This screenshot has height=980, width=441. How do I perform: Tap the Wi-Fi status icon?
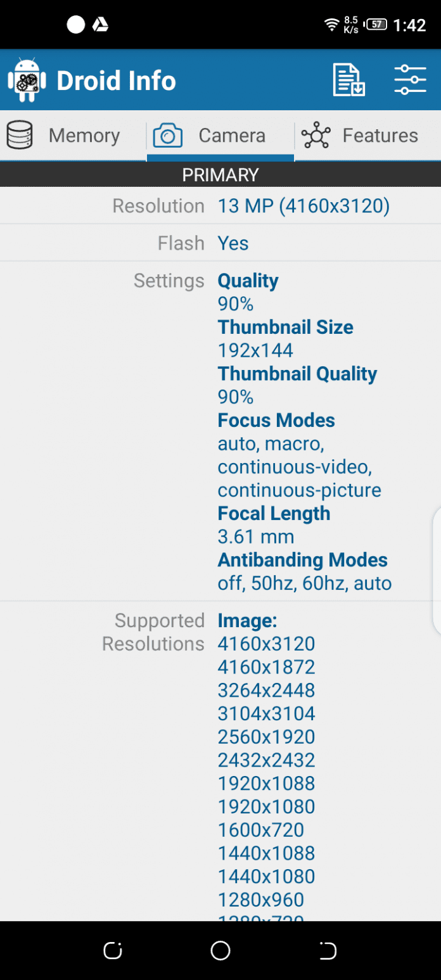click(x=331, y=25)
